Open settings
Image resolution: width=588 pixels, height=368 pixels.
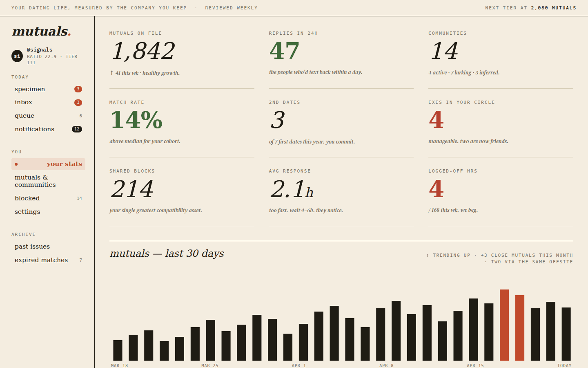click(x=48, y=212)
